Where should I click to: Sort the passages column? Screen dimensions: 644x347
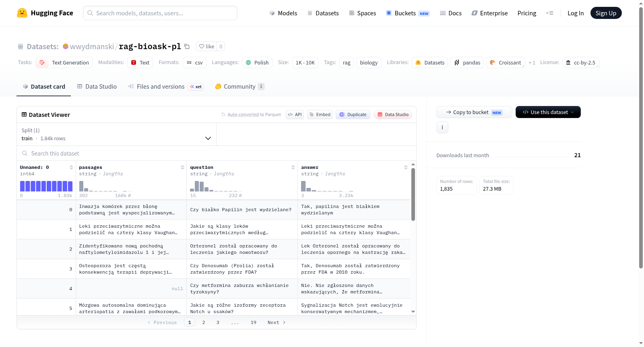click(x=182, y=167)
